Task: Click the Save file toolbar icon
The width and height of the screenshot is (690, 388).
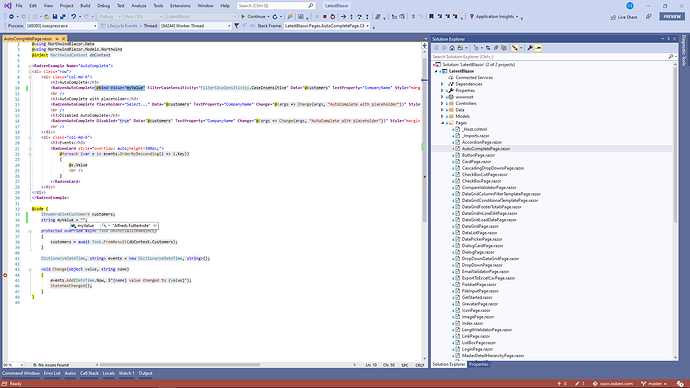Action: coord(55,16)
